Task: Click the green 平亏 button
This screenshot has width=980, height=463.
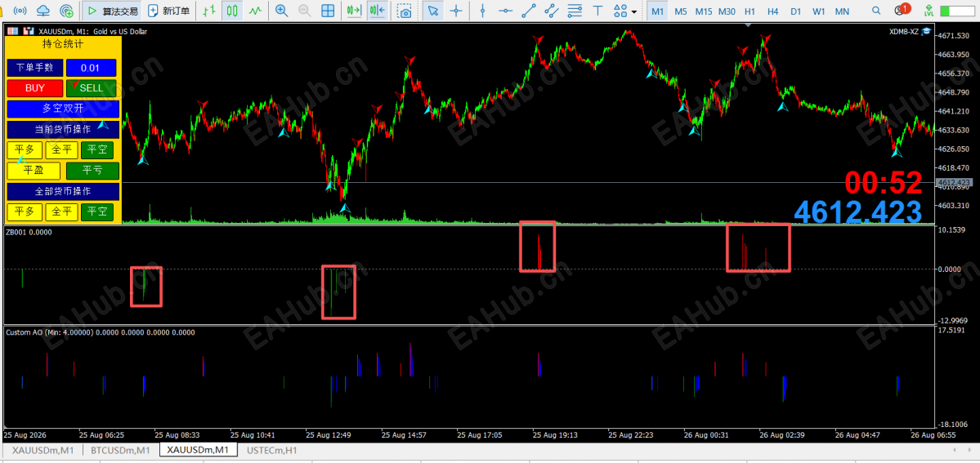Action: tap(92, 171)
